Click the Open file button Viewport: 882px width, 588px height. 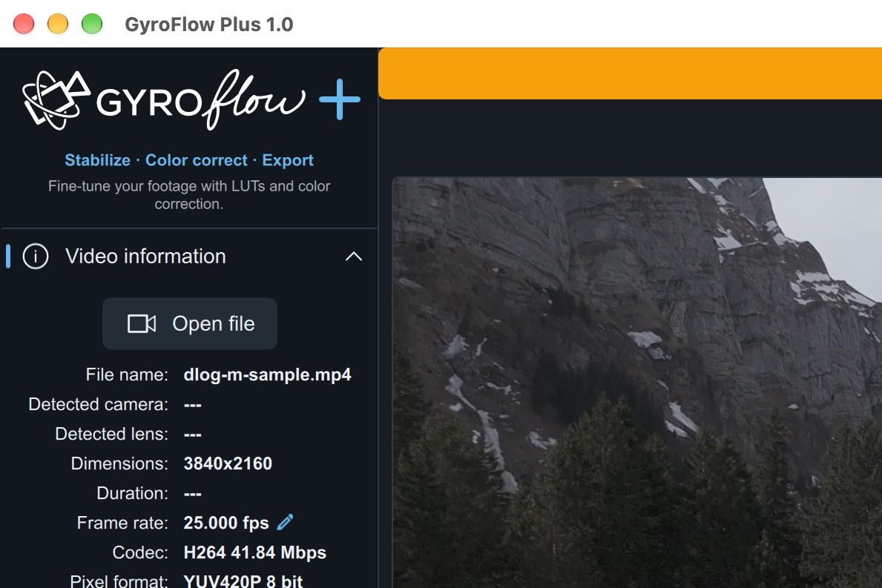point(190,324)
